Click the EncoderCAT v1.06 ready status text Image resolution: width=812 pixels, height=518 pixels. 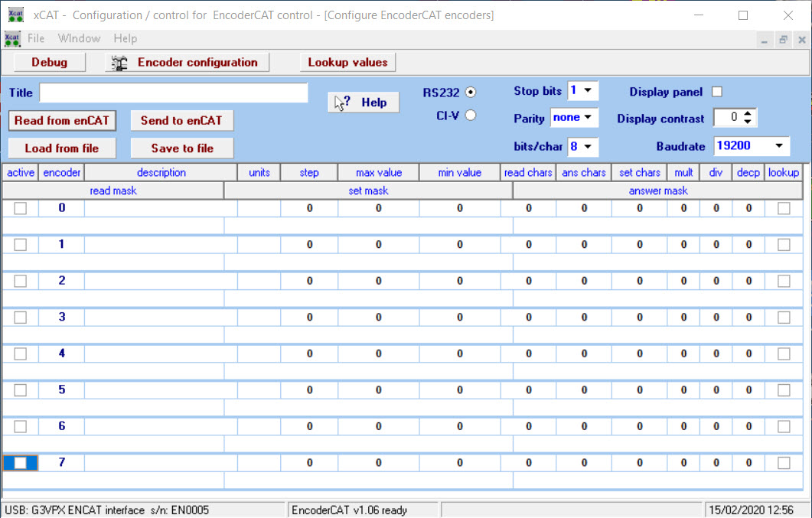click(349, 510)
